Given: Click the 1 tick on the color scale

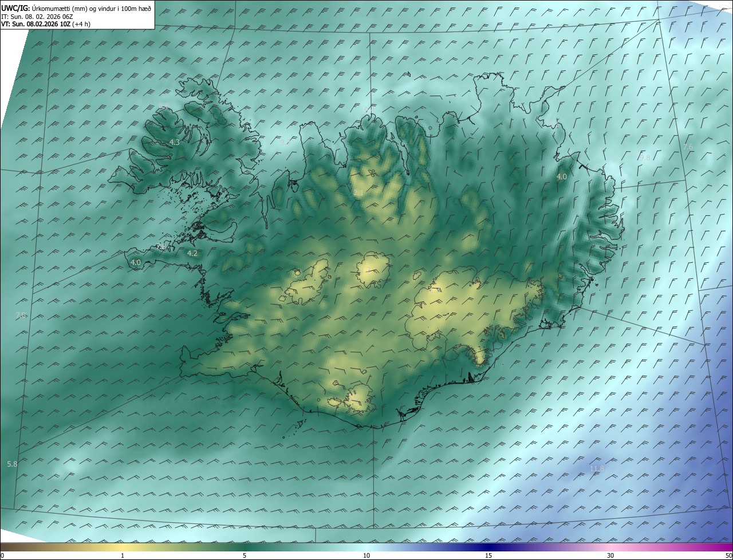Looking at the screenshot, I should coord(123,555).
